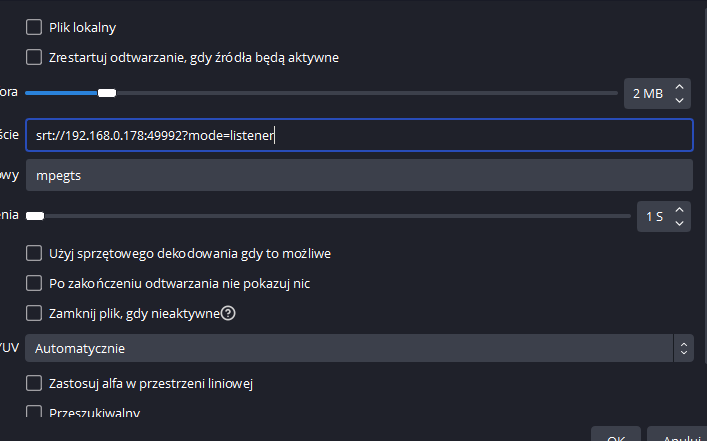Increase buffer size with up arrow at 2 MB

(679, 87)
